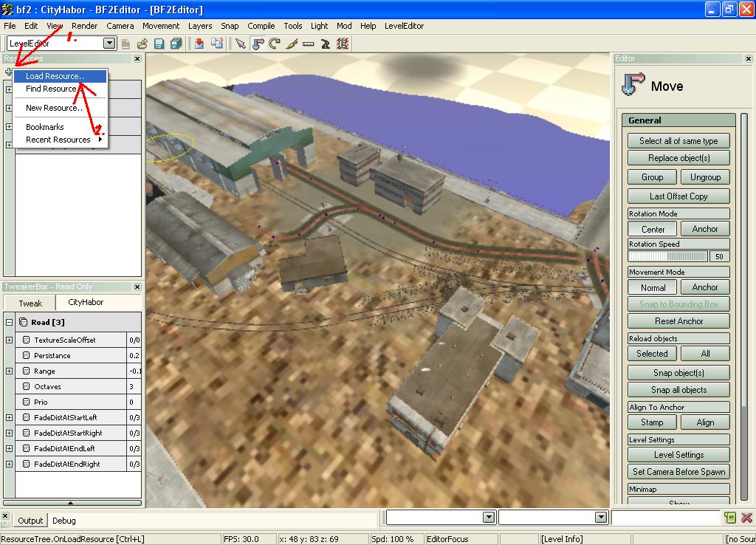The image size is (756, 545).
Task: Set Rotation Mode to Center
Action: coord(653,229)
